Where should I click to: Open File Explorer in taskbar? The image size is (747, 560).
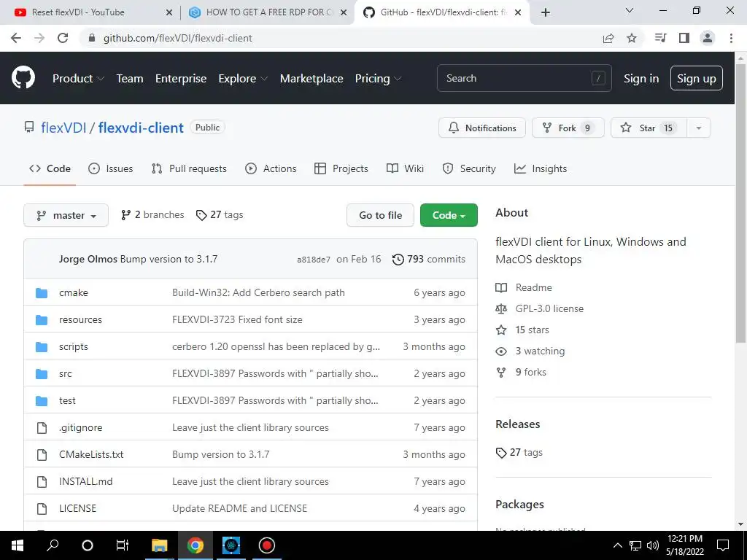click(160, 545)
